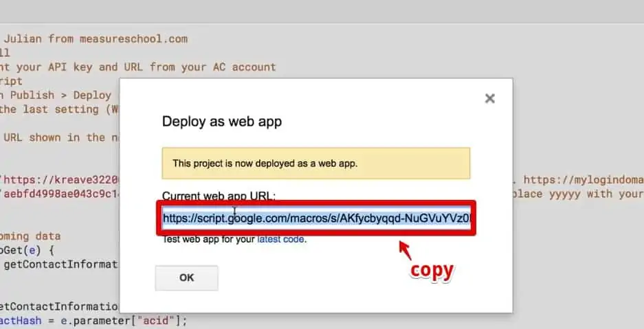Click the 'API key and URL from your AC account' line

pos(138,67)
